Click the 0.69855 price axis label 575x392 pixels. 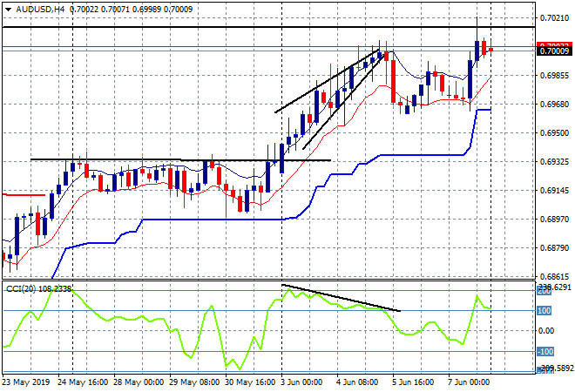tap(554, 76)
